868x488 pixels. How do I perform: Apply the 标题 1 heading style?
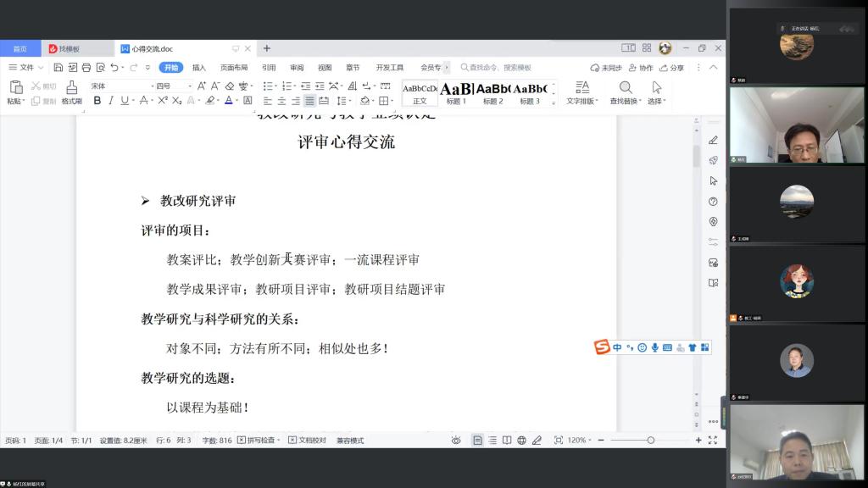pos(456,92)
